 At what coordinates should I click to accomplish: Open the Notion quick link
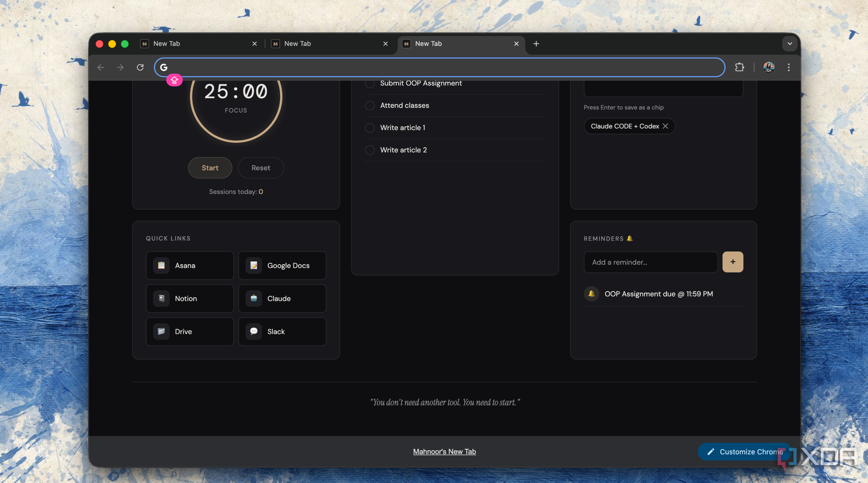190,299
